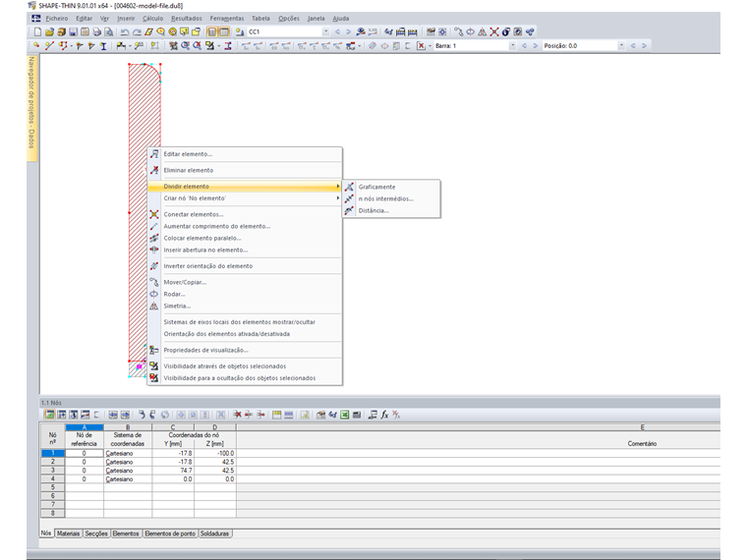Choose Simetria... in context menu
This screenshot has height=560, width=747.
click(x=245, y=307)
